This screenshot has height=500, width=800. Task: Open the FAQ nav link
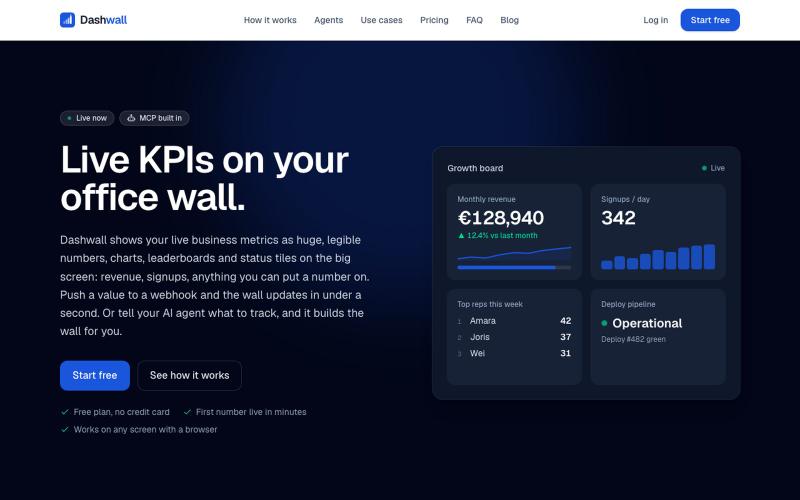click(474, 20)
